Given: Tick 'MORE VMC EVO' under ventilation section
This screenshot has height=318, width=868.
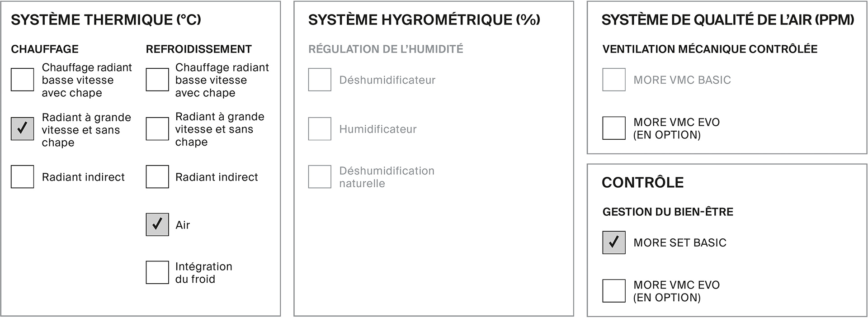Looking at the screenshot, I should pyautogui.click(x=614, y=128).
